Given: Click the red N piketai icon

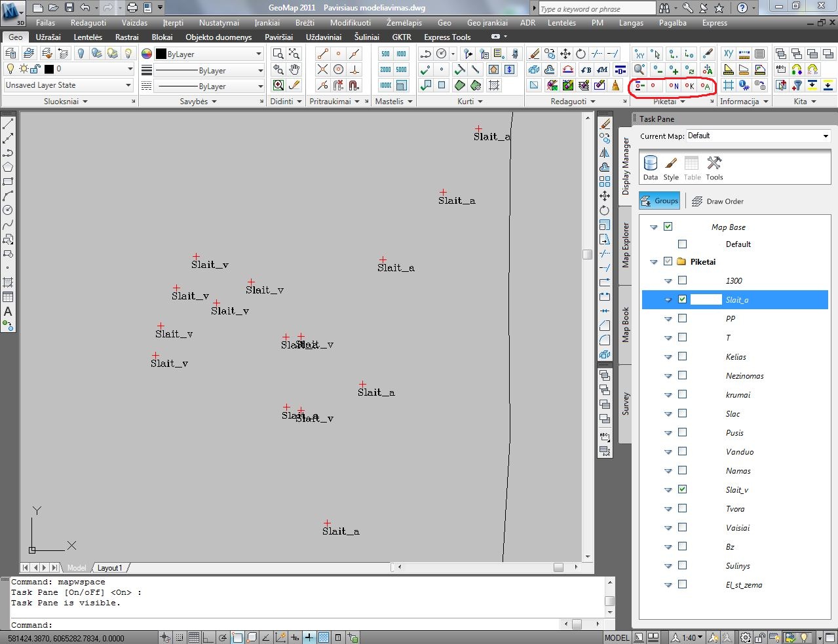Looking at the screenshot, I should click(673, 86).
